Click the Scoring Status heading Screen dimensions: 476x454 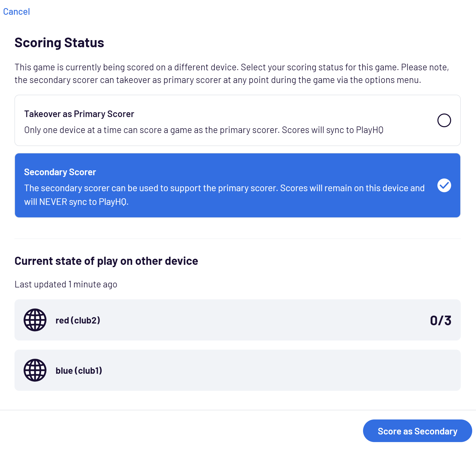tap(59, 43)
